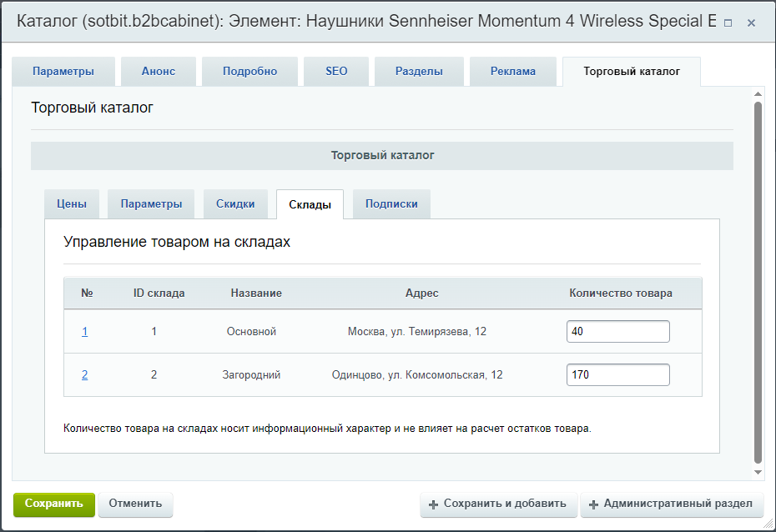Open the Подписки sub-tab

391,203
